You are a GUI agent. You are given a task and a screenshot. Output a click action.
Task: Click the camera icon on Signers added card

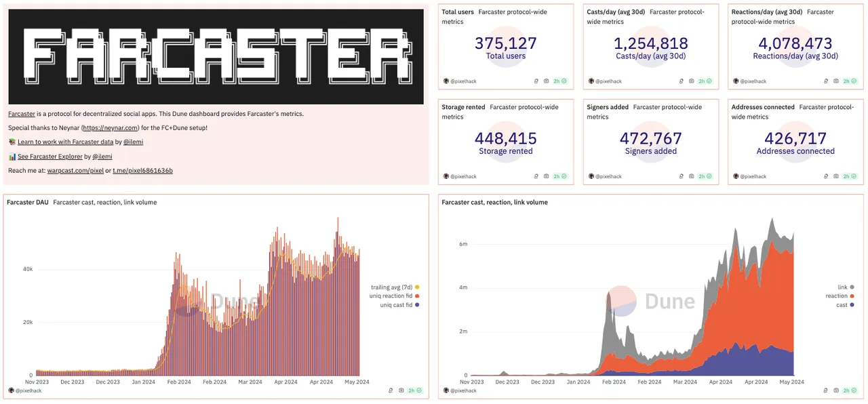click(691, 176)
